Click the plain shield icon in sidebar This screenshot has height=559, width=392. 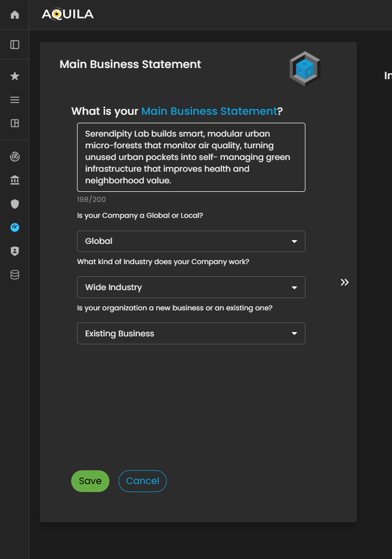pos(15,204)
